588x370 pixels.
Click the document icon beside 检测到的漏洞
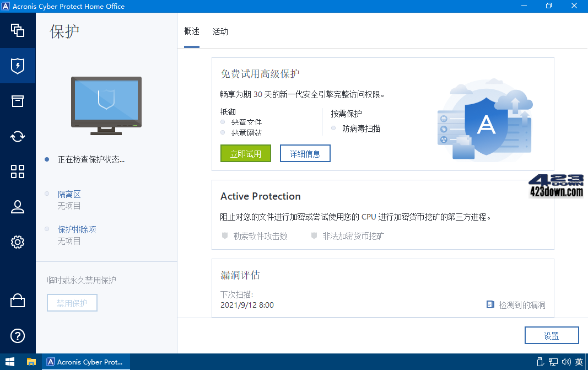click(x=489, y=304)
